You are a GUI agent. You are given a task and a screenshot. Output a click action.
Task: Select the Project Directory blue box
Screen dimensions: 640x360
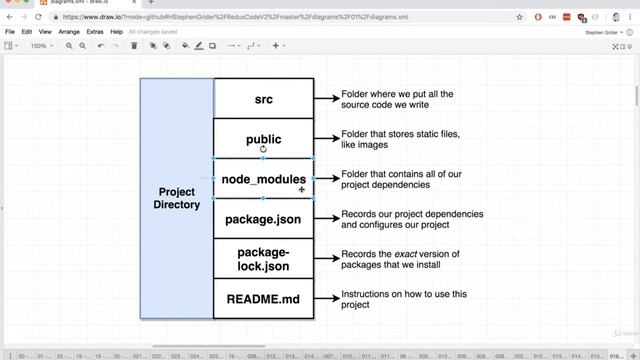[177, 198]
